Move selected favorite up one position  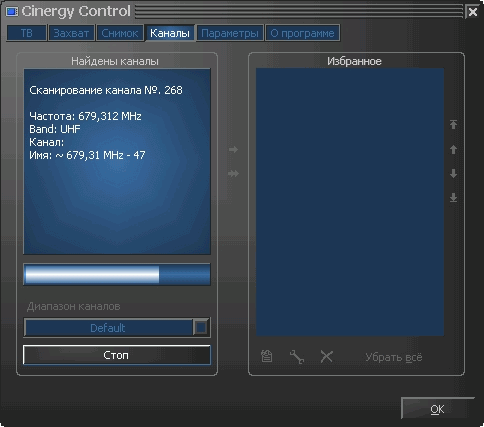453,149
